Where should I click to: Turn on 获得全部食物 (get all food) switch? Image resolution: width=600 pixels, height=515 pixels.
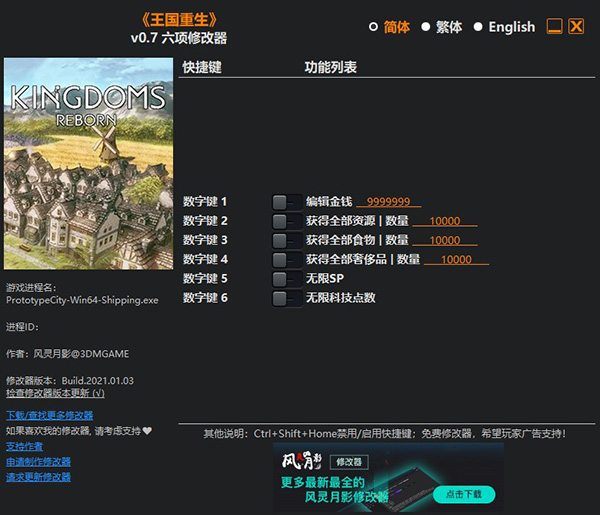point(286,240)
